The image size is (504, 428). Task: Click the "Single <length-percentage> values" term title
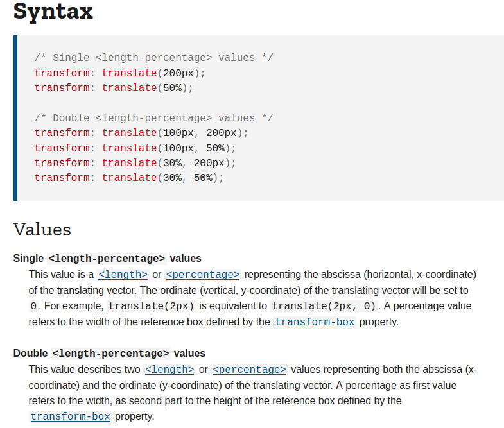point(107,259)
